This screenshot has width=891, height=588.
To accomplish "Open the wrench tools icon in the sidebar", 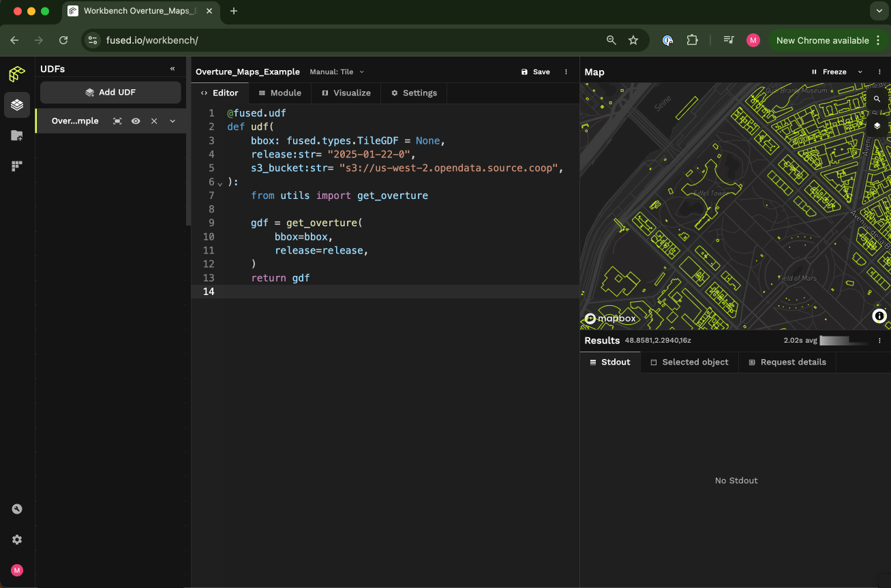I will (x=17, y=509).
